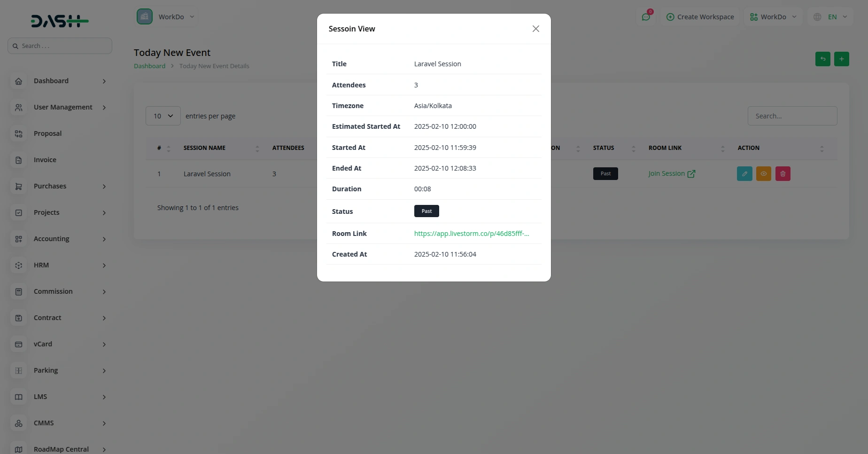The height and width of the screenshot is (454, 868).
Task: Open the entries per page dropdown
Action: (163, 116)
